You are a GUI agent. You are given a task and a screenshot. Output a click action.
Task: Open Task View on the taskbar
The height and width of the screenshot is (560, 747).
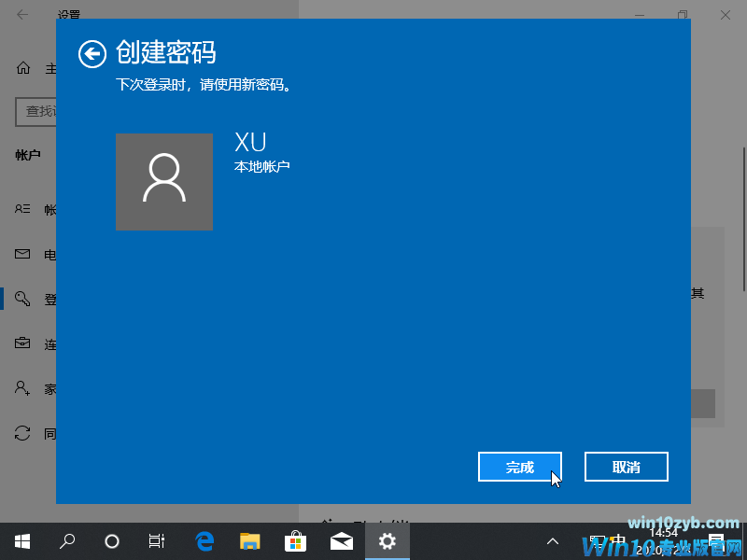(x=157, y=540)
